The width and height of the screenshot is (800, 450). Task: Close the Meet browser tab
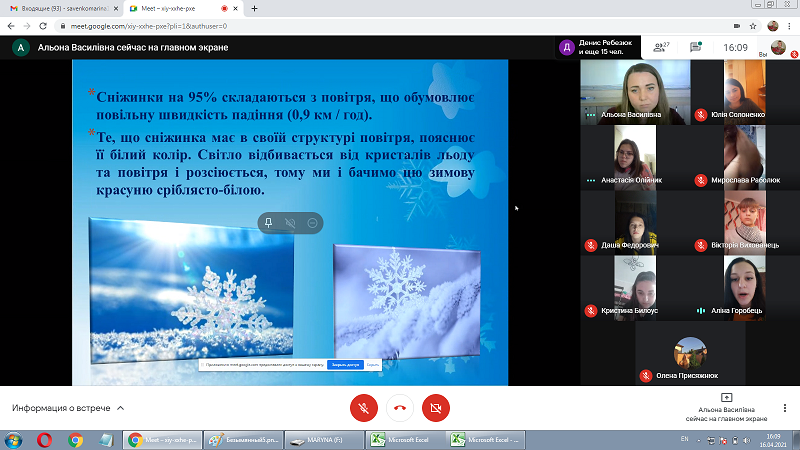(x=235, y=9)
